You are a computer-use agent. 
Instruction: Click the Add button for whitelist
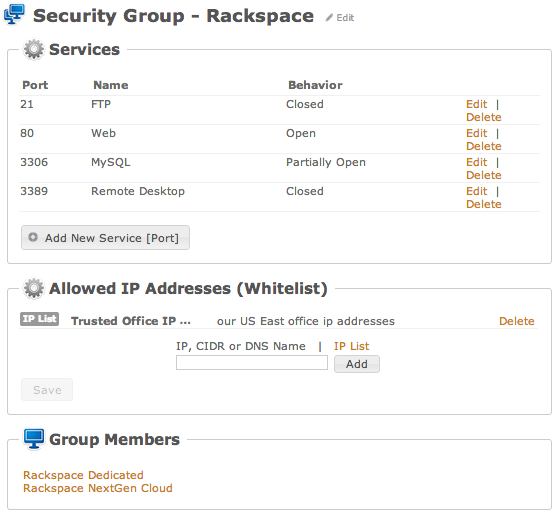pyautogui.click(x=357, y=364)
